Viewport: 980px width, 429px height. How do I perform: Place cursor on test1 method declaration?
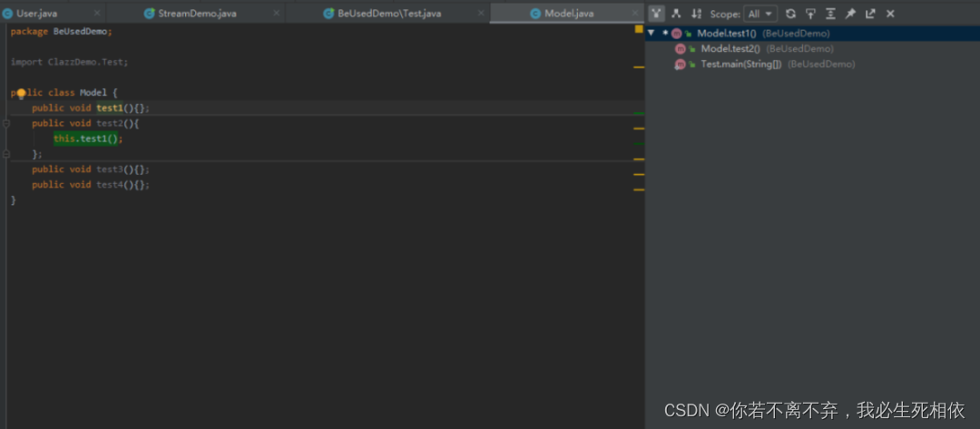pos(110,108)
